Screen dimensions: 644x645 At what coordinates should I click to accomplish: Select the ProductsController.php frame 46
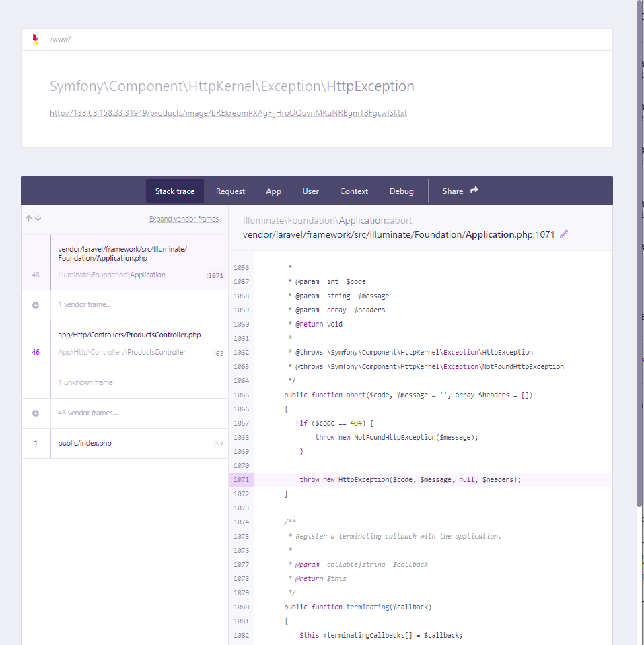(x=125, y=344)
